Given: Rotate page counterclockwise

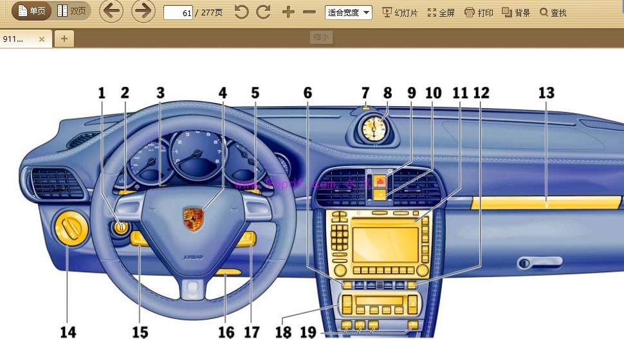Looking at the screenshot, I should pos(241,12).
